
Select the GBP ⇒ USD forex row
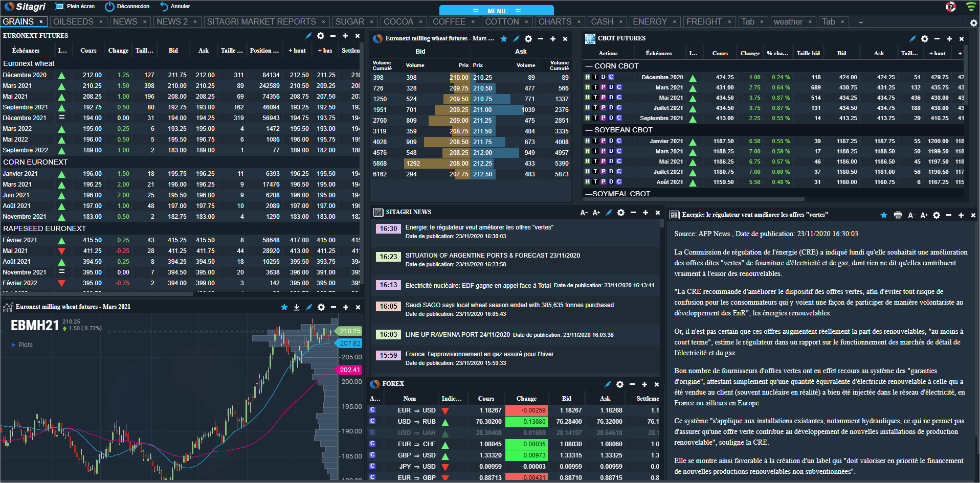coord(514,455)
